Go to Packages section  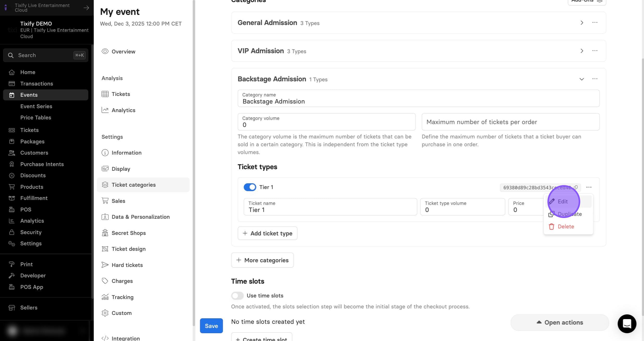pyautogui.click(x=46, y=142)
